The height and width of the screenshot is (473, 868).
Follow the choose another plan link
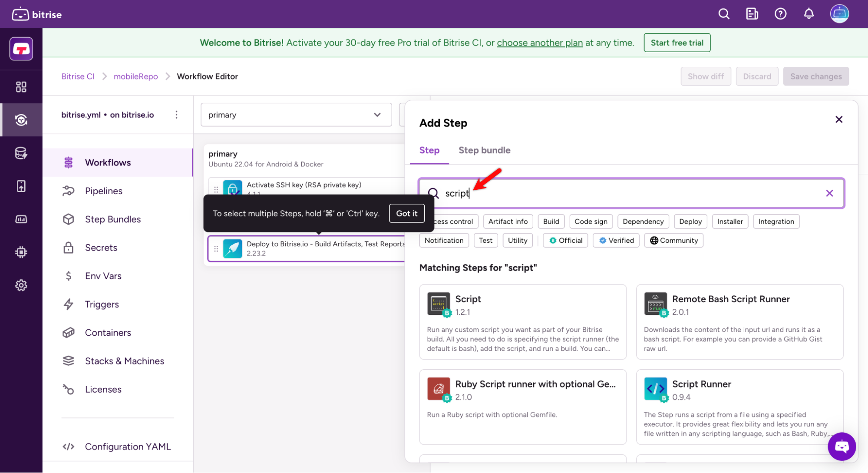[x=540, y=43]
